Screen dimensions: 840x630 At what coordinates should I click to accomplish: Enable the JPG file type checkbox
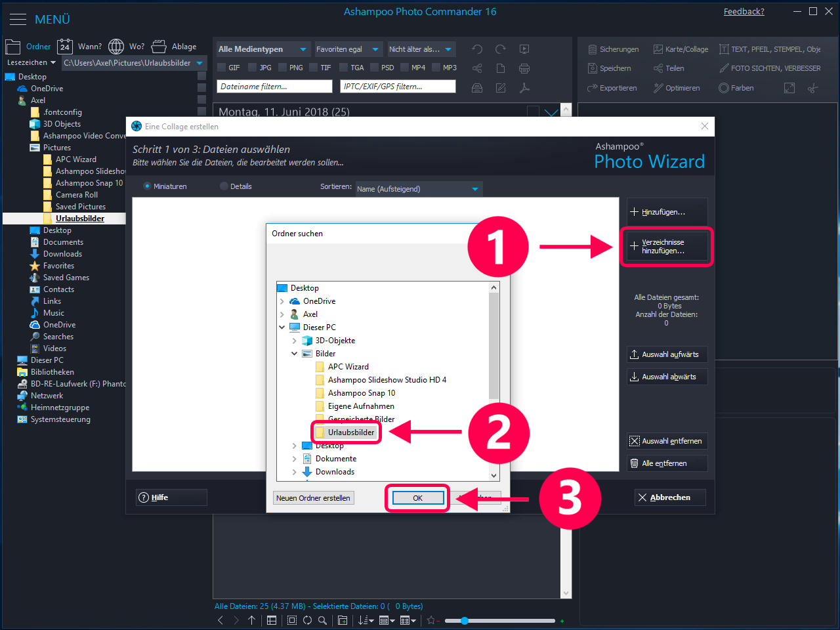pos(253,68)
